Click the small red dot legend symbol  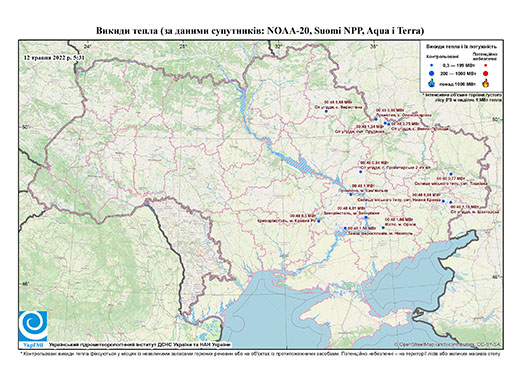pyautogui.click(x=486, y=66)
